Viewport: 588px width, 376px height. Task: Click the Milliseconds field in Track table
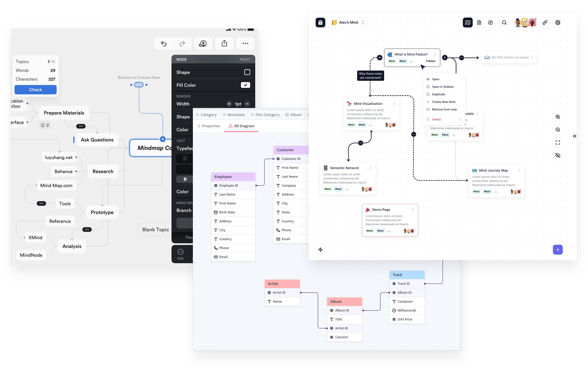point(407,310)
